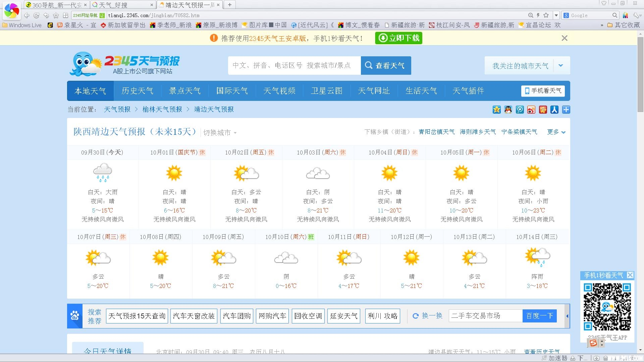Select the 10月14日 阵雨 forecast card
Image resolution: width=644 pixels, height=362 pixels.
click(x=537, y=264)
